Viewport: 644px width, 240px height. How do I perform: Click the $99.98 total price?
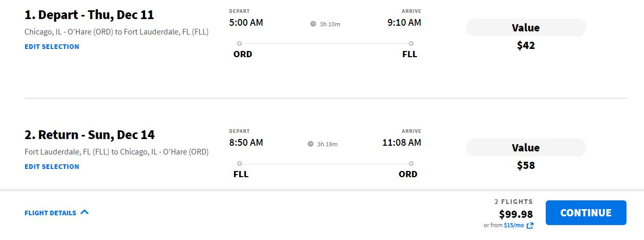tap(516, 214)
